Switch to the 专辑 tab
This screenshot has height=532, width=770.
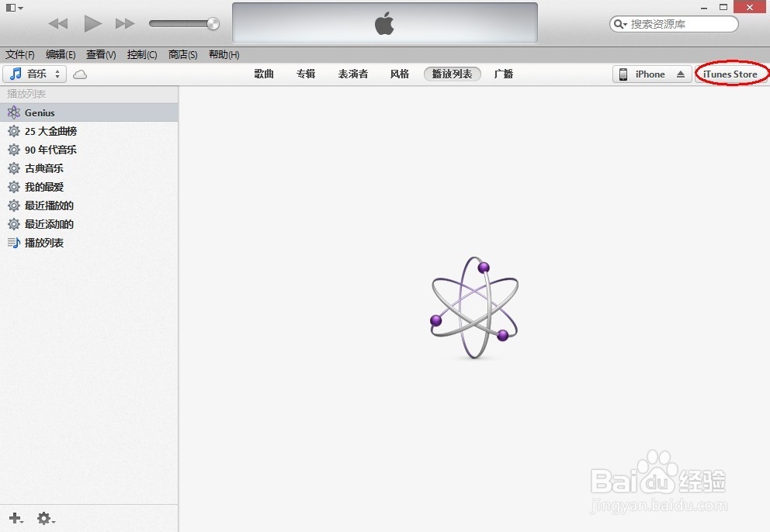[x=306, y=74]
